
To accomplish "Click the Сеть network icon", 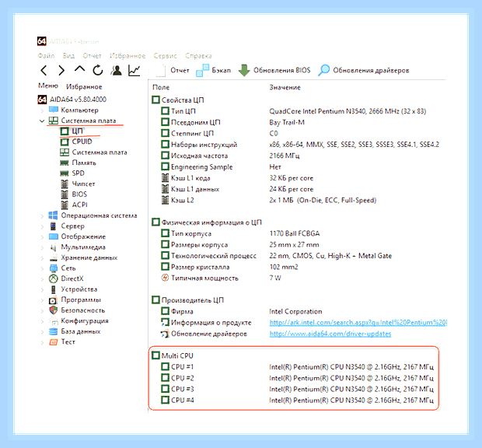I will pyautogui.click(x=54, y=268).
